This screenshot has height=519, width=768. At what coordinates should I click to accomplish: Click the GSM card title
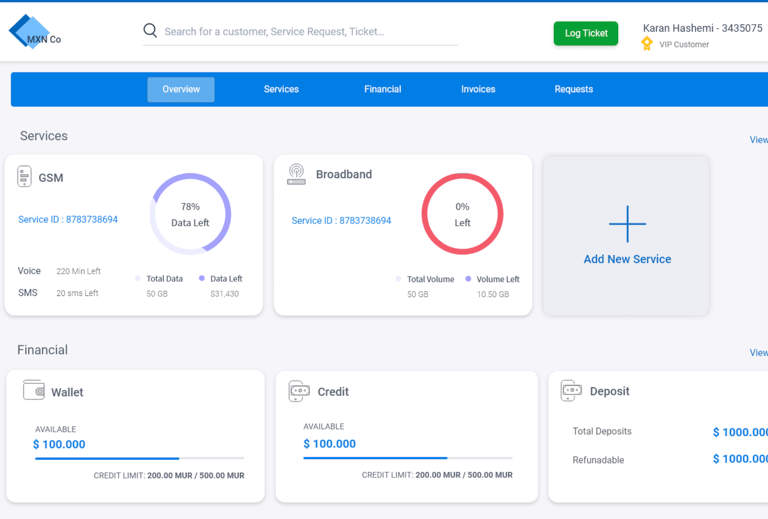point(51,178)
